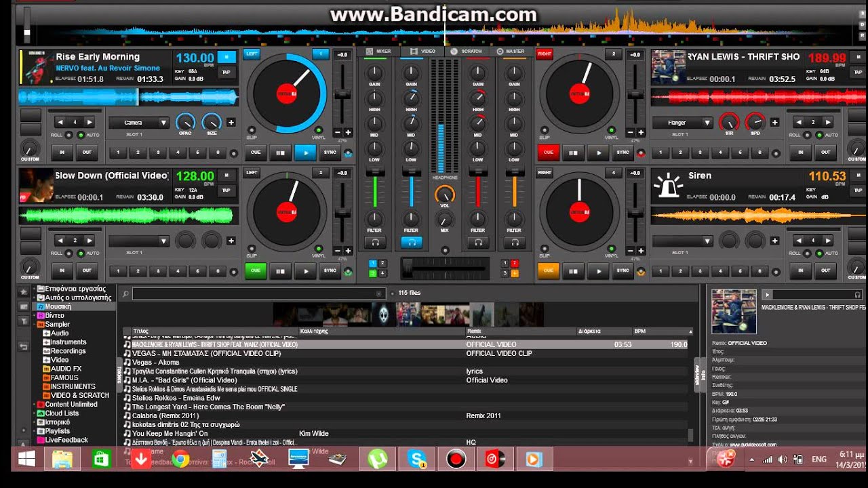Click the loop OUT button on Thrift Shop deck
The height and width of the screenshot is (488, 868).
coord(825,152)
